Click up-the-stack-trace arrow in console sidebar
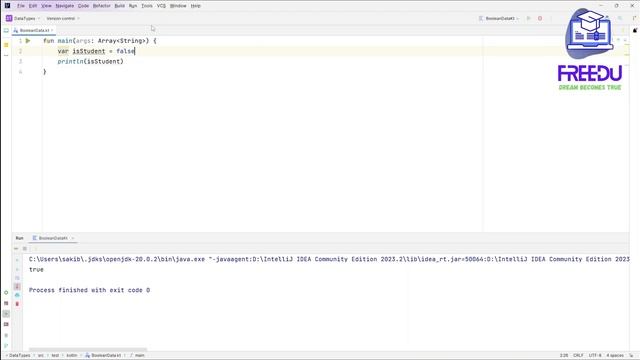 17,260
